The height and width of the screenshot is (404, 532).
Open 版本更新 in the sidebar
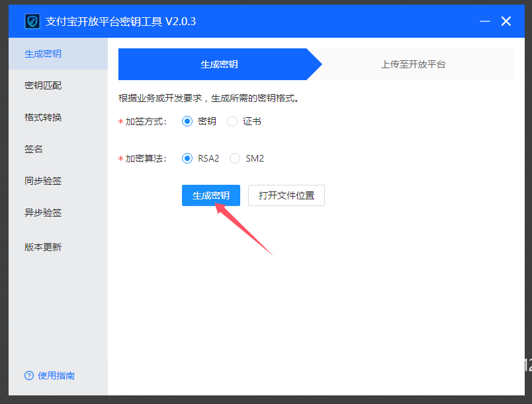pyautogui.click(x=43, y=247)
